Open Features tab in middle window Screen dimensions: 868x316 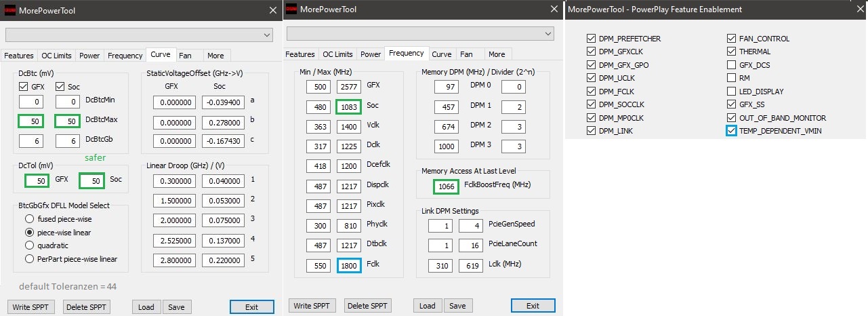click(x=300, y=54)
